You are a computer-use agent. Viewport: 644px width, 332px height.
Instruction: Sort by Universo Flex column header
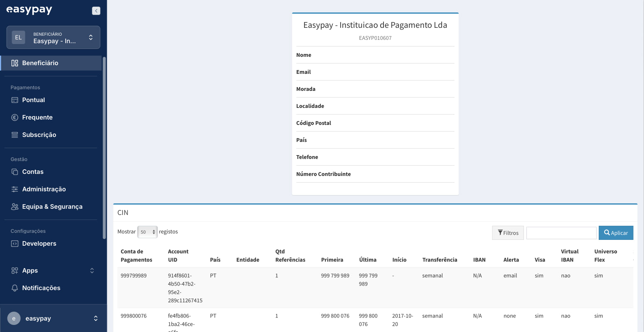(605, 256)
